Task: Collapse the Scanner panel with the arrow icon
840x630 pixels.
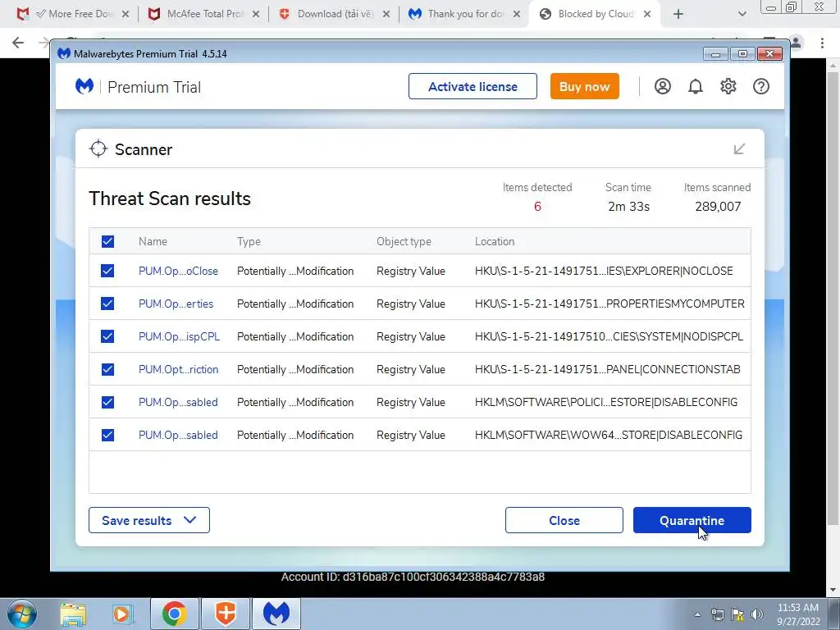Action: click(x=739, y=149)
